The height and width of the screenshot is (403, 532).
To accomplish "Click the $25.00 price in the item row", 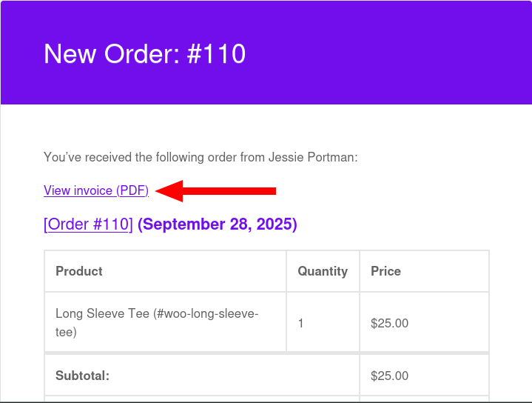I will click(390, 323).
